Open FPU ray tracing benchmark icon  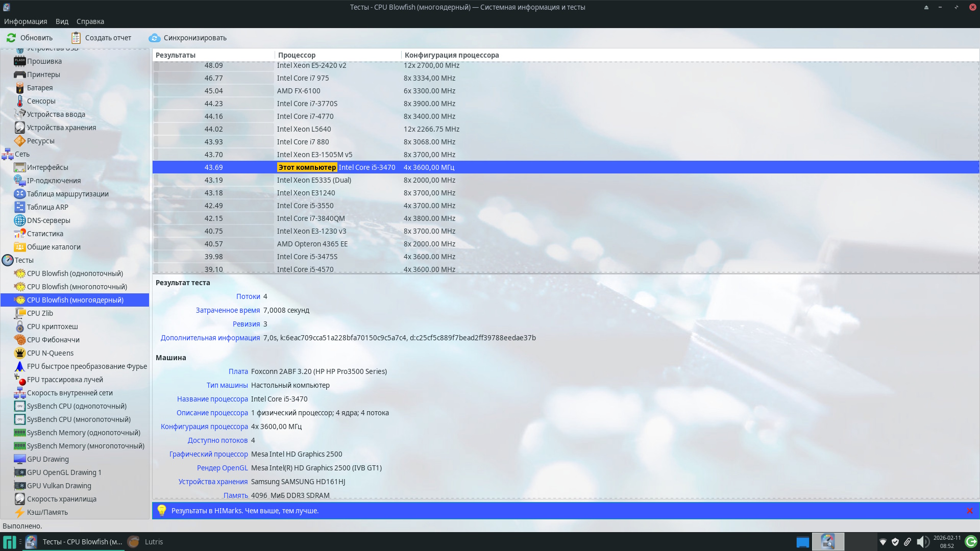coord(20,380)
